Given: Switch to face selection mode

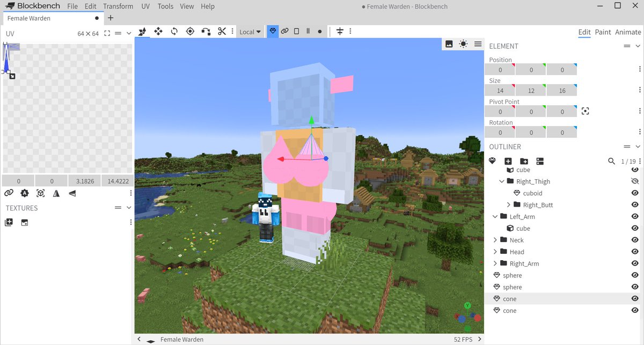Looking at the screenshot, I should [297, 32].
